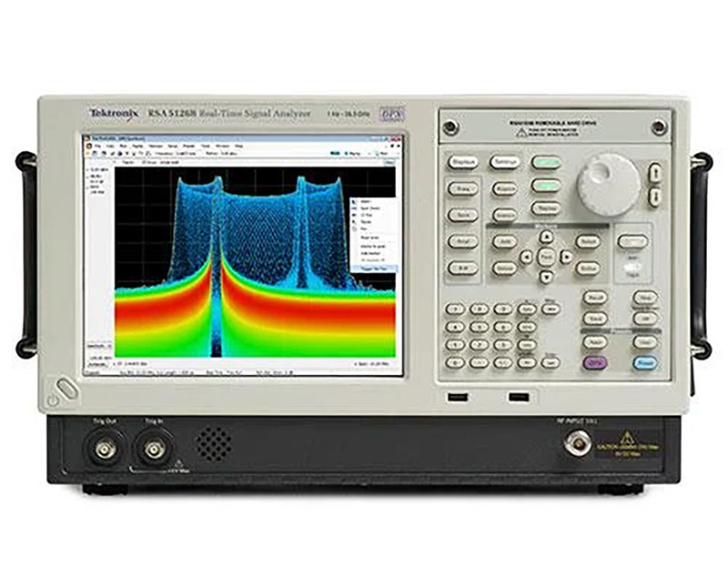728x587 pixels.
Task: Tap the Trig In BNC connector
Action: coord(154,449)
